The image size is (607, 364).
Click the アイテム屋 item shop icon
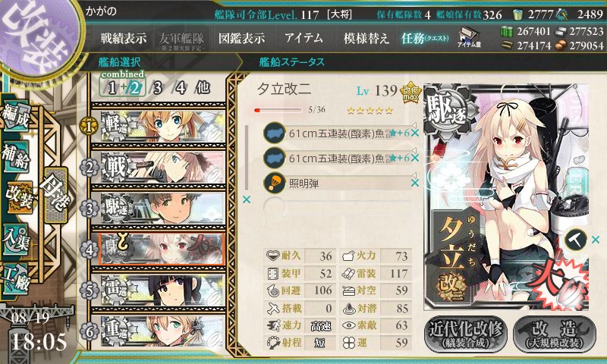click(x=469, y=37)
